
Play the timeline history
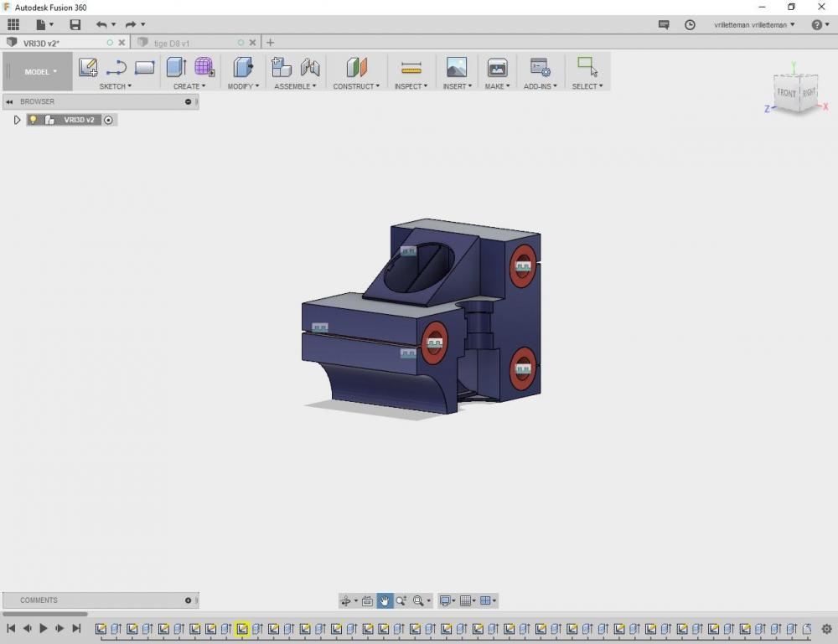[x=44, y=628]
